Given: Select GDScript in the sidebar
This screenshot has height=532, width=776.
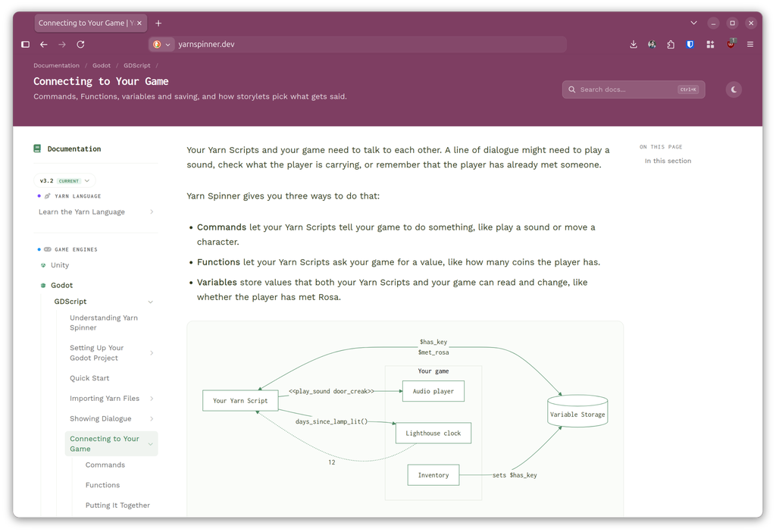Looking at the screenshot, I should [x=70, y=302].
